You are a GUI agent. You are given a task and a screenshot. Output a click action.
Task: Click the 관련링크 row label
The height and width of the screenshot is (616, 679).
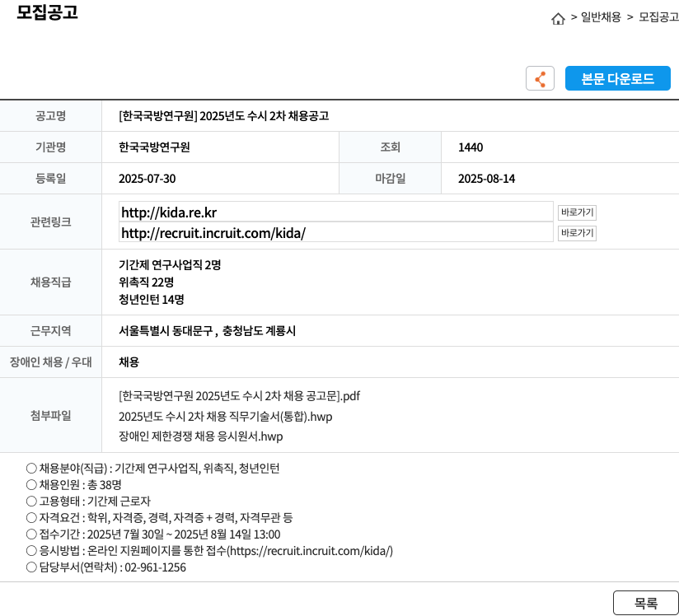[50, 222]
